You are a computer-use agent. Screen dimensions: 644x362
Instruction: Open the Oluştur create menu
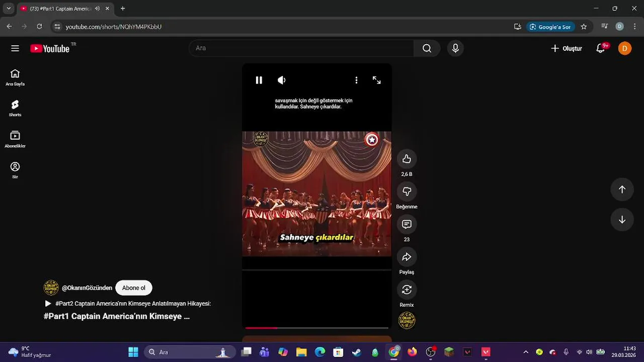coord(567,48)
